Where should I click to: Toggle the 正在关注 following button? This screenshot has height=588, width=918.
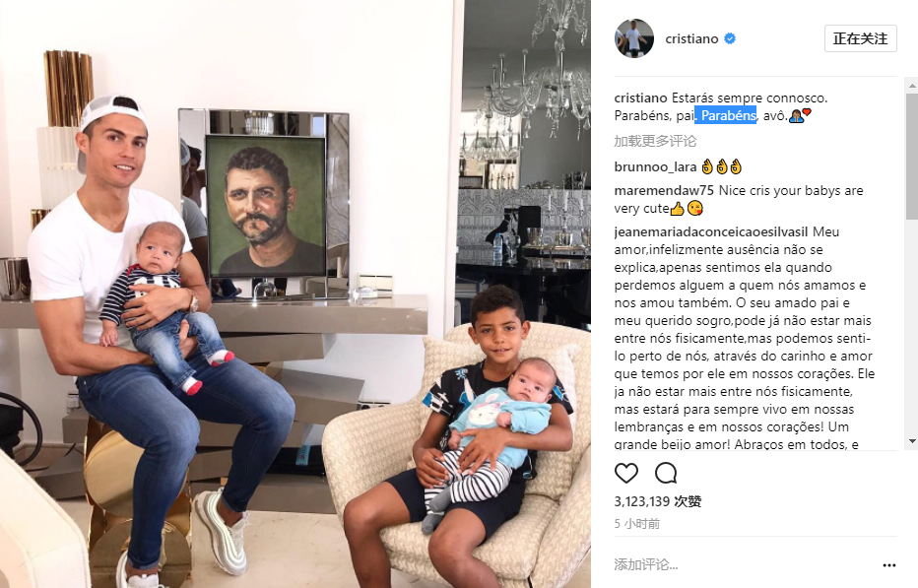[860, 38]
